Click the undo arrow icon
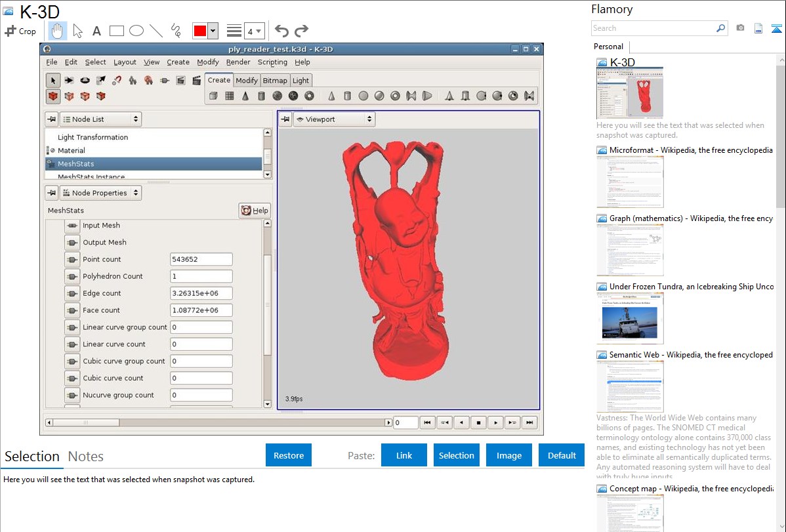 (x=281, y=31)
